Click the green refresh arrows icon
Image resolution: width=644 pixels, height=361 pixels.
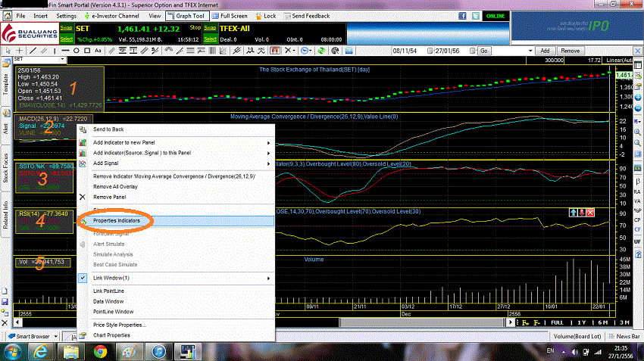coord(321,51)
